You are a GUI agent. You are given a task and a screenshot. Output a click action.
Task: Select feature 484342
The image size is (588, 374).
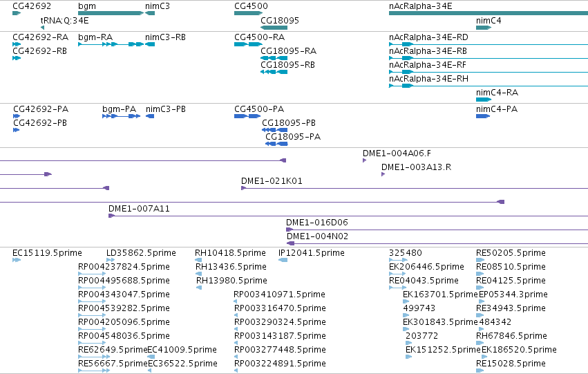pos(495,323)
